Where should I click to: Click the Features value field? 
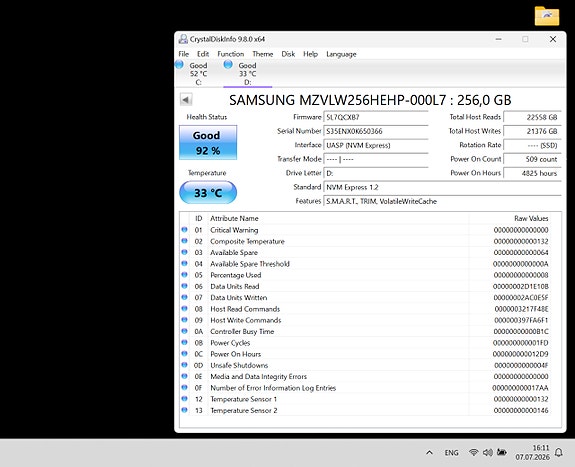click(442, 201)
